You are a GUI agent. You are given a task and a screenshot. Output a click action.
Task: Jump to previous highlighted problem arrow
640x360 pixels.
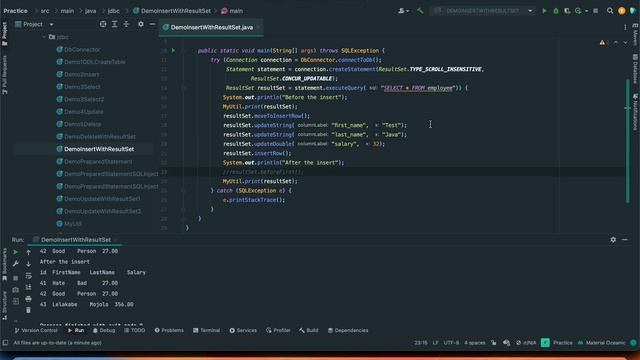coord(616,42)
